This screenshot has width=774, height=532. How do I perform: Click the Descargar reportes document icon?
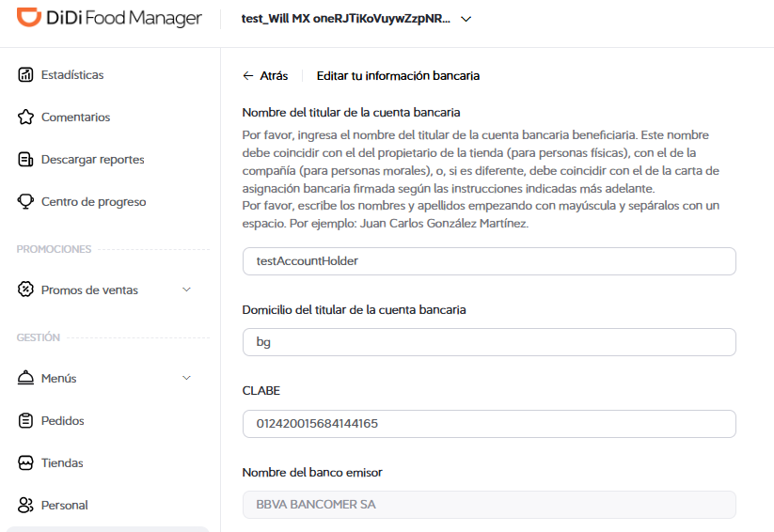pos(25,160)
